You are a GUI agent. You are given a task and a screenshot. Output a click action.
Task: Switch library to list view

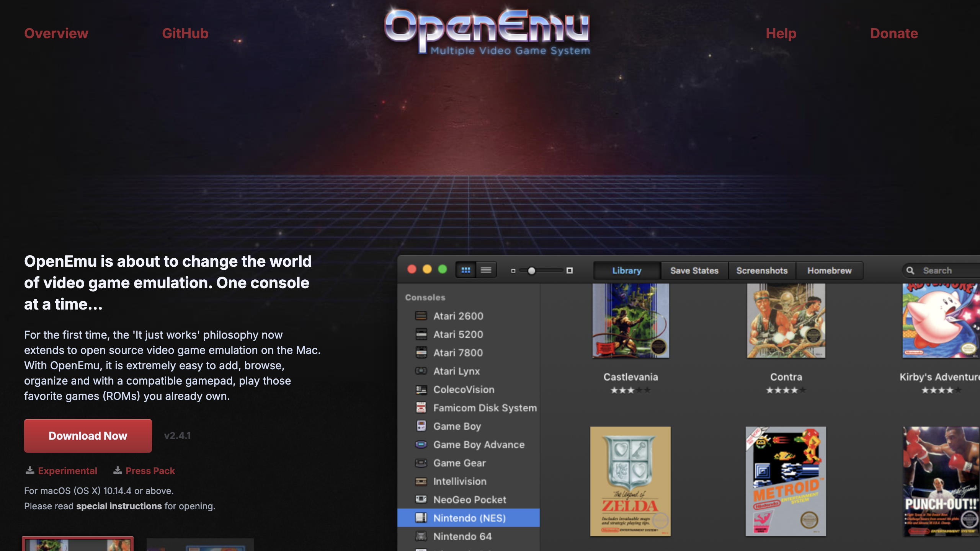[486, 270]
